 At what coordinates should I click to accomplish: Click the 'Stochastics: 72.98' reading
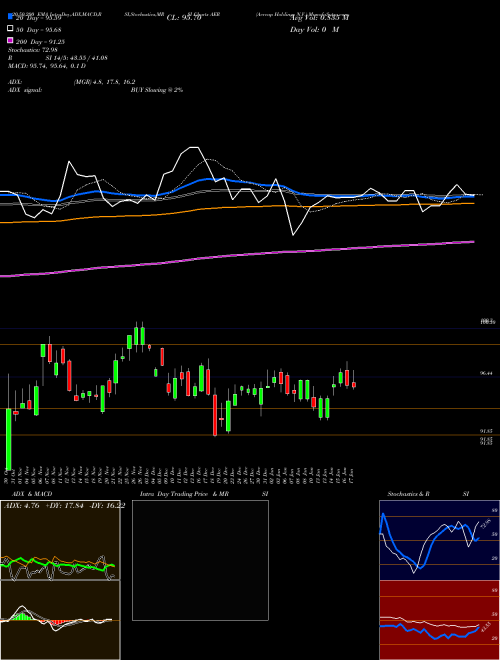click(x=32, y=50)
